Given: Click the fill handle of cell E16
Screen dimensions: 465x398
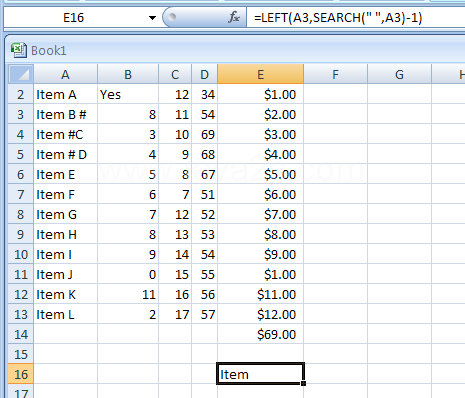Looking at the screenshot, I should click(303, 384).
